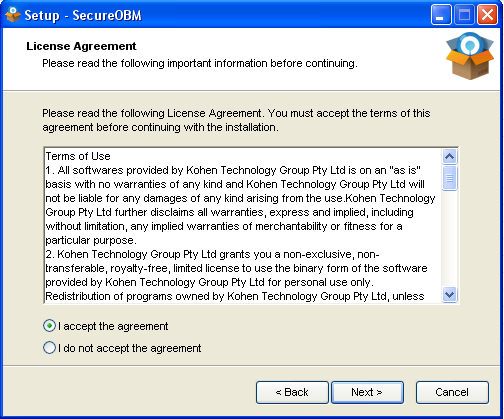
Task: Click inside the Terms of Use text box
Action: 243,226
